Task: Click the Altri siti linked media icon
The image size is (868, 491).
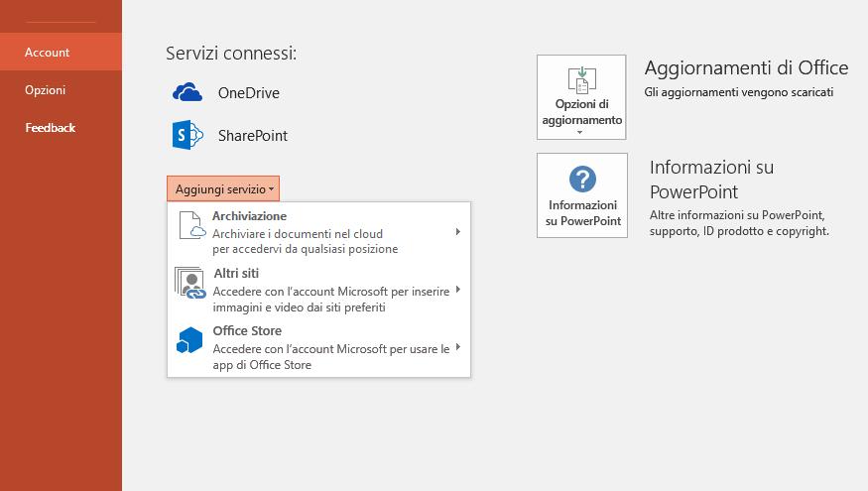Action: 188,283
